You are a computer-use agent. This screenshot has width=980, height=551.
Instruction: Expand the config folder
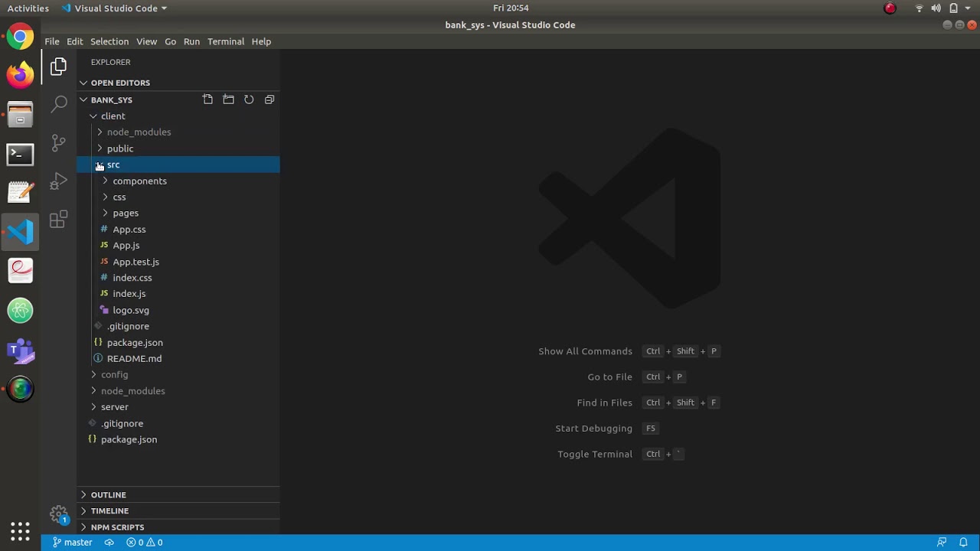[178, 374]
